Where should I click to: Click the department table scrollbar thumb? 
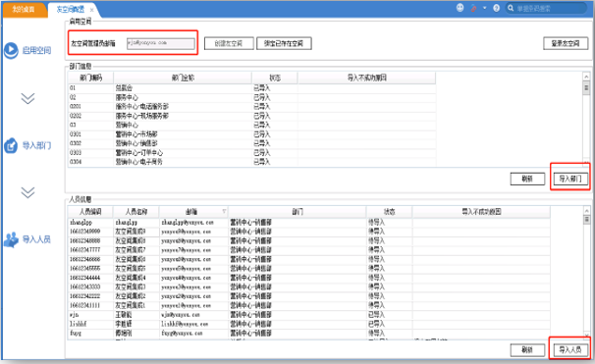tap(586, 88)
